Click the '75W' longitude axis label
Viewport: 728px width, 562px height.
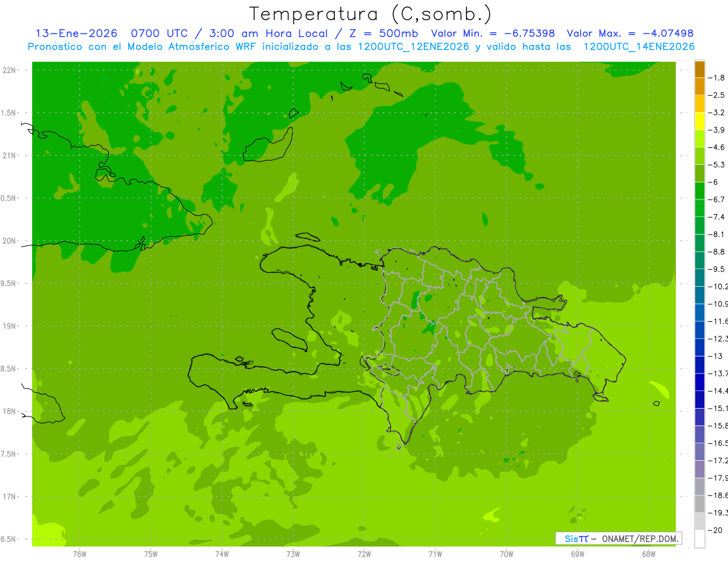[151, 554]
